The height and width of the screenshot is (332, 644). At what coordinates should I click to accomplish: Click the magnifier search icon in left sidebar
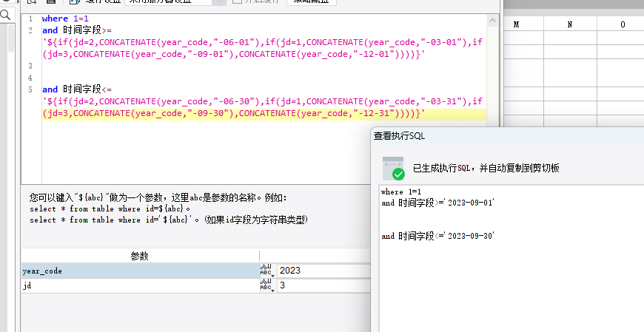(x=5, y=16)
